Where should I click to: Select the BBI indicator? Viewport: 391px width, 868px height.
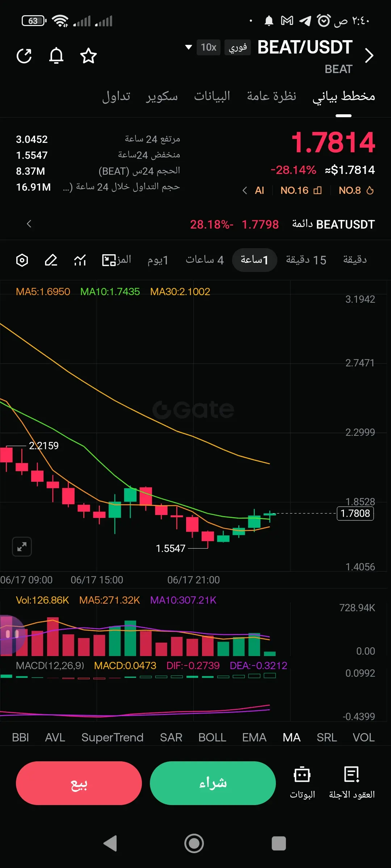pos(20,737)
